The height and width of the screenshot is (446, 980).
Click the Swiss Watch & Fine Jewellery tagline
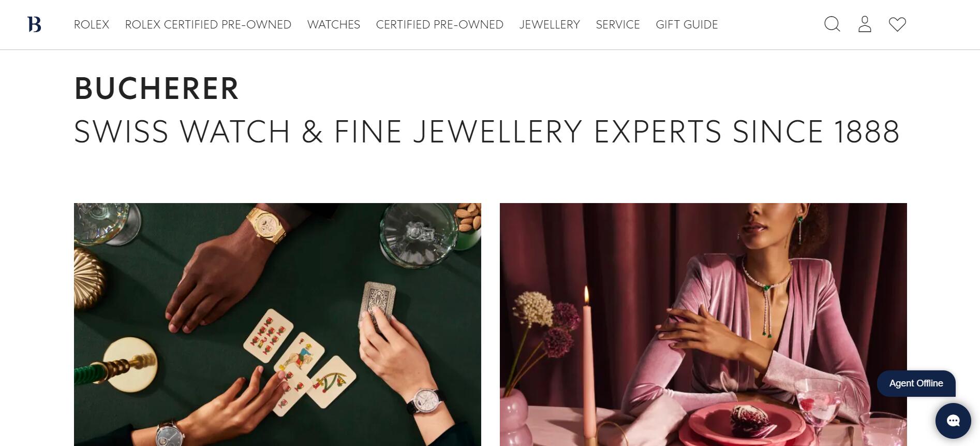(487, 132)
